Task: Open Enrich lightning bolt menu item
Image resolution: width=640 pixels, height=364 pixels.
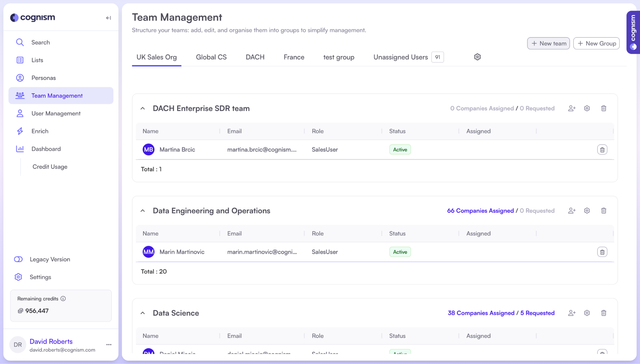Action: (40, 131)
